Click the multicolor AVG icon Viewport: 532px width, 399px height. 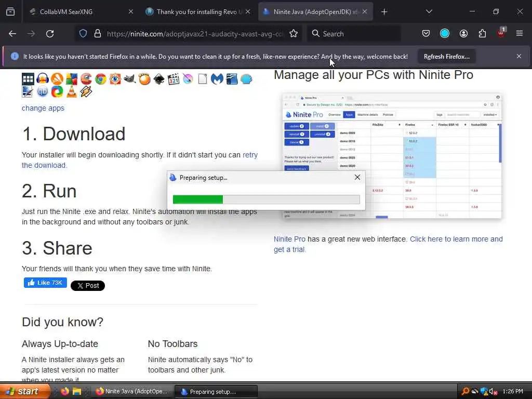72,79
